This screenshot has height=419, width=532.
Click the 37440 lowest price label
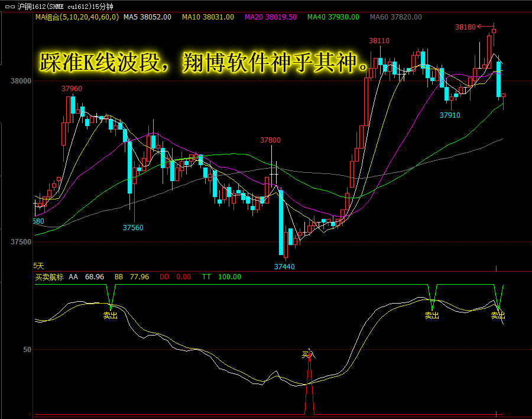[x=284, y=267]
